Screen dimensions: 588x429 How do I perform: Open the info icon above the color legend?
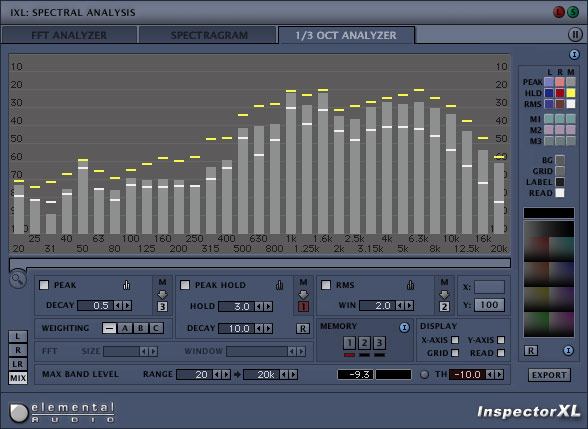coord(574,55)
